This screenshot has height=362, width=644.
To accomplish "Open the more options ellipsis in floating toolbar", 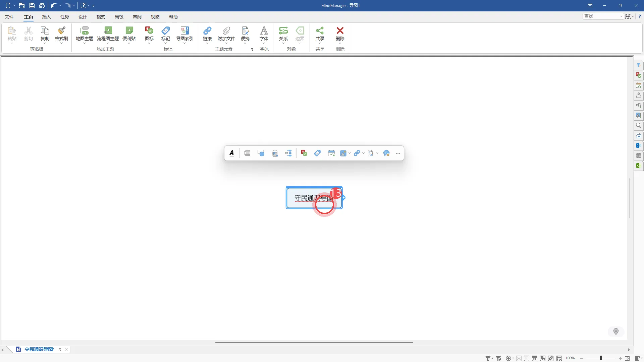I will (398, 153).
